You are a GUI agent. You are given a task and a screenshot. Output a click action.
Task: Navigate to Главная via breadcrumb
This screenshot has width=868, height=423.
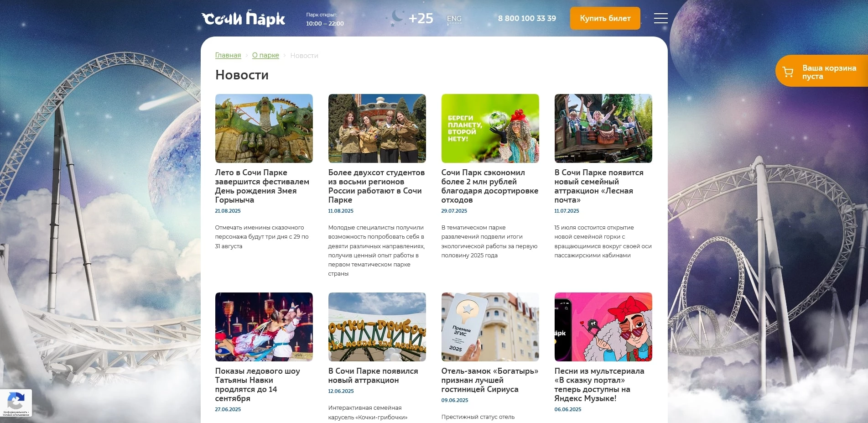click(228, 55)
